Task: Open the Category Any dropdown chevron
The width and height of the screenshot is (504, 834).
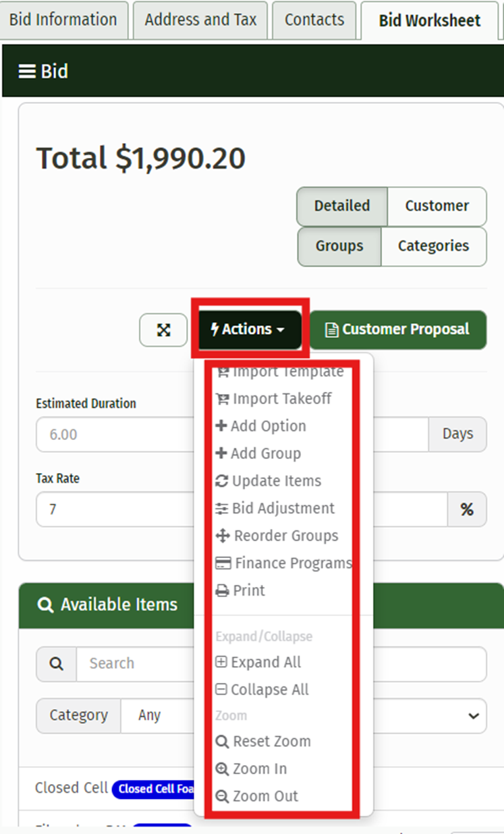Action: tap(474, 716)
